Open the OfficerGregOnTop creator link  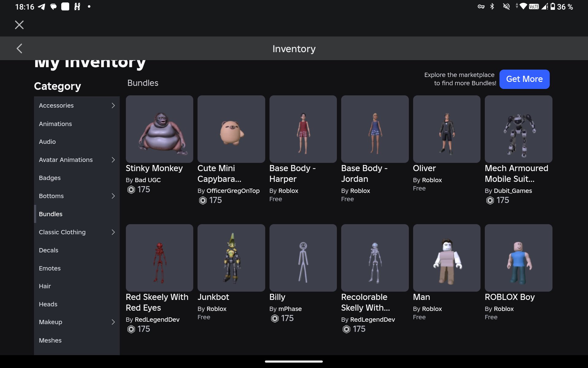(233, 191)
